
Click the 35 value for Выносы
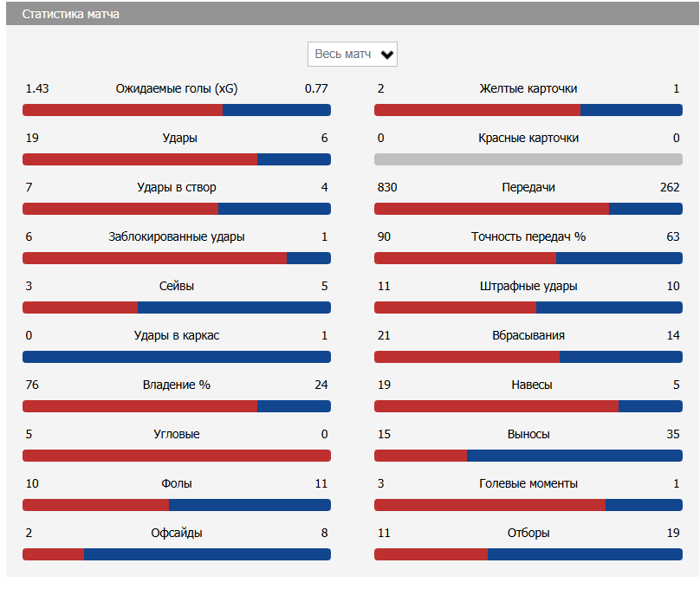tap(672, 434)
